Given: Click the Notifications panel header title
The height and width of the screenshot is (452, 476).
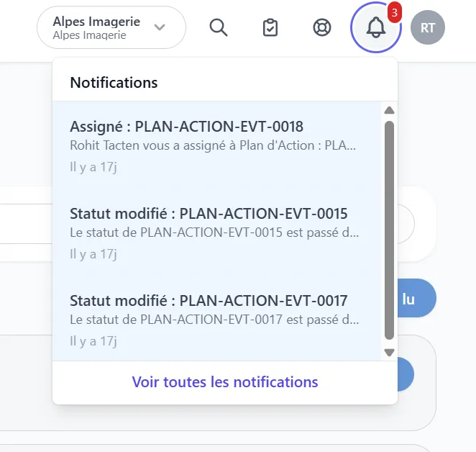Looking at the screenshot, I should click(x=114, y=82).
